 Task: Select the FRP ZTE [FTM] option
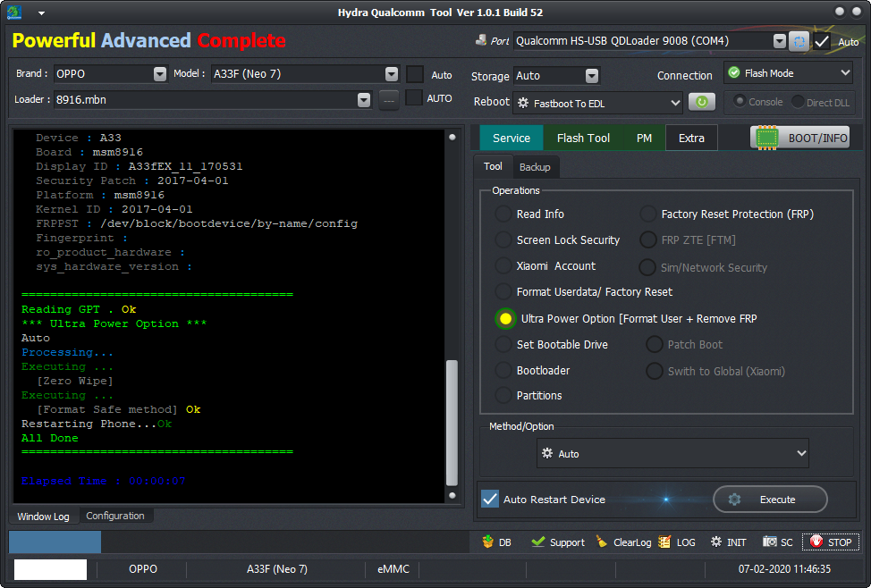point(647,239)
